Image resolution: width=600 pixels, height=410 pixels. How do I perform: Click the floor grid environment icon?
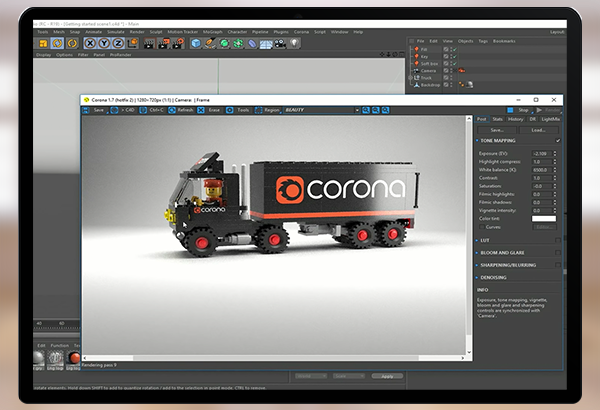tap(266, 44)
